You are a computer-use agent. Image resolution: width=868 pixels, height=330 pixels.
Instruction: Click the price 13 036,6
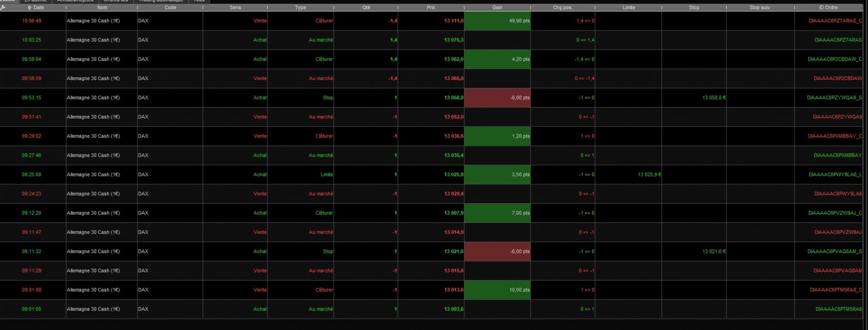(x=454, y=137)
